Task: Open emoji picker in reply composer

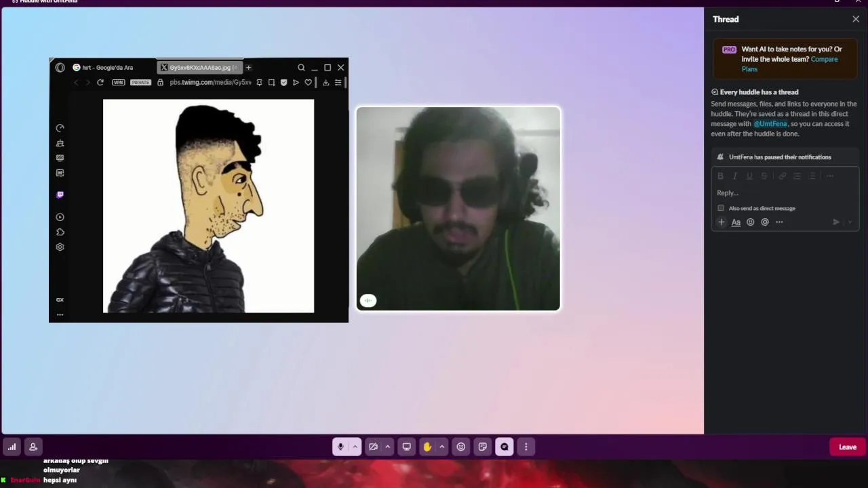Action: 751,222
